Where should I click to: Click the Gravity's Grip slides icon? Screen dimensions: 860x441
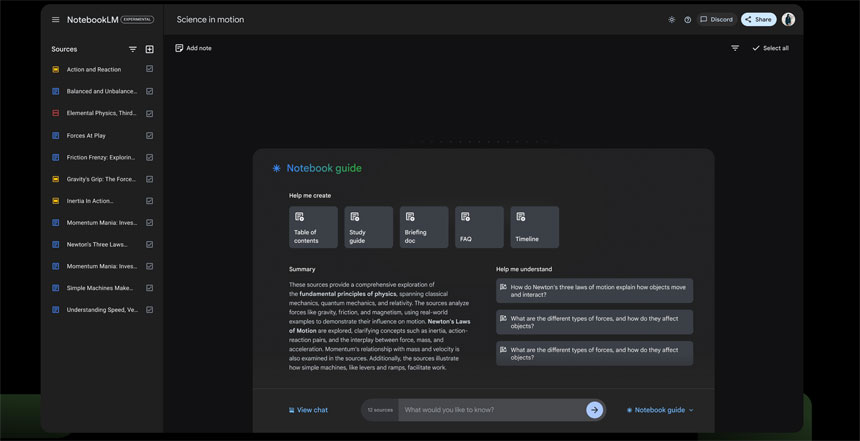pyautogui.click(x=55, y=179)
